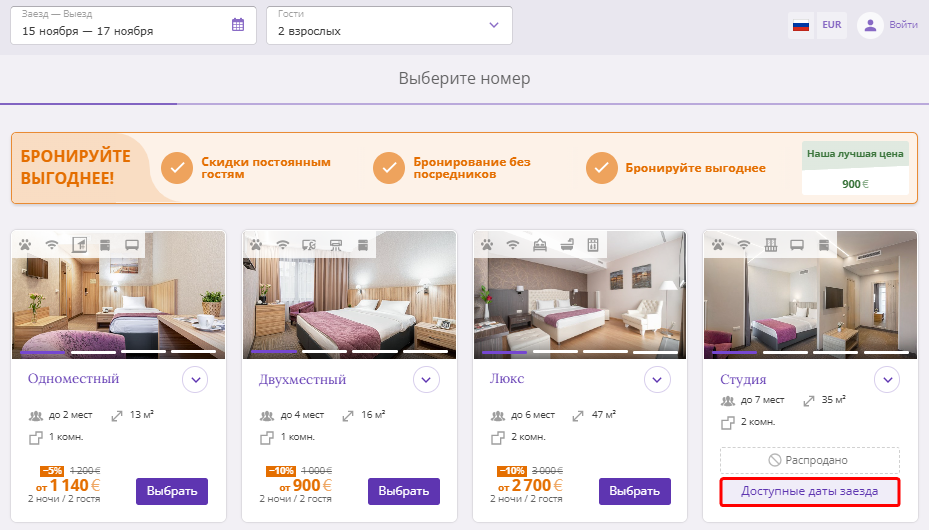This screenshot has width=929, height=530.
Task: Click bathtub icon on Люкс room photo
Action: tap(566, 245)
